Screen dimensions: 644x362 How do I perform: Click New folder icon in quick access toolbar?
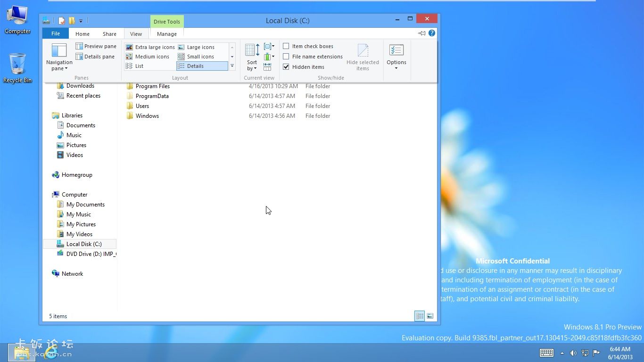72,21
